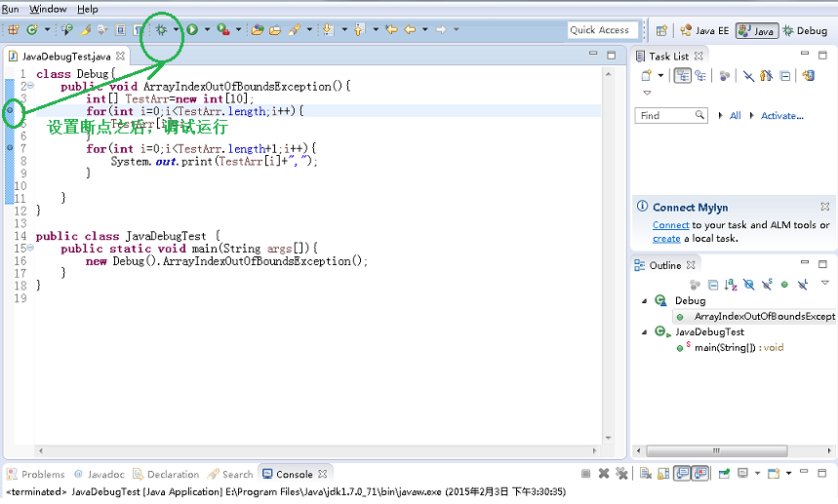This screenshot has height=504, width=838.
Task: Click the New Task icon in Task List
Action: click(646, 75)
